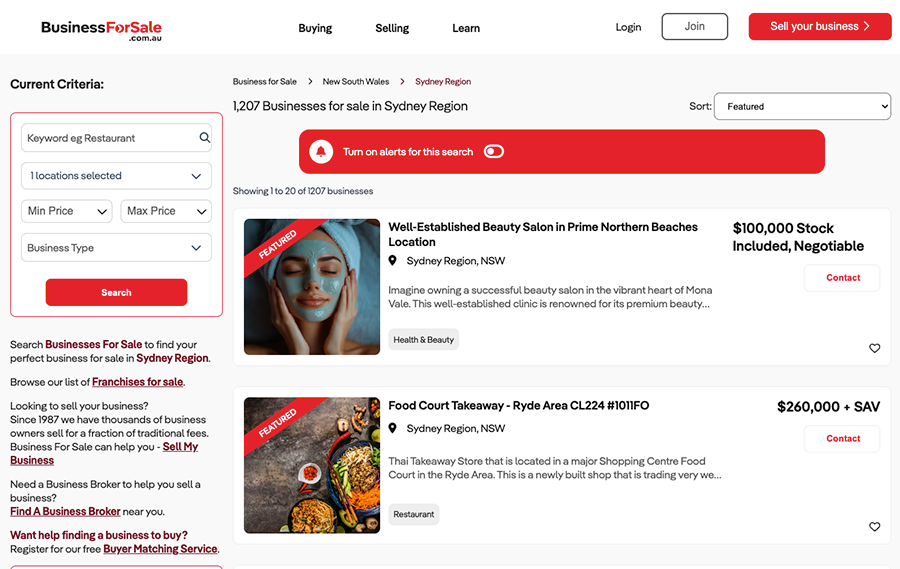Open the Buyer Matching Service link
The width and height of the screenshot is (900, 569).
pyautogui.click(x=160, y=549)
